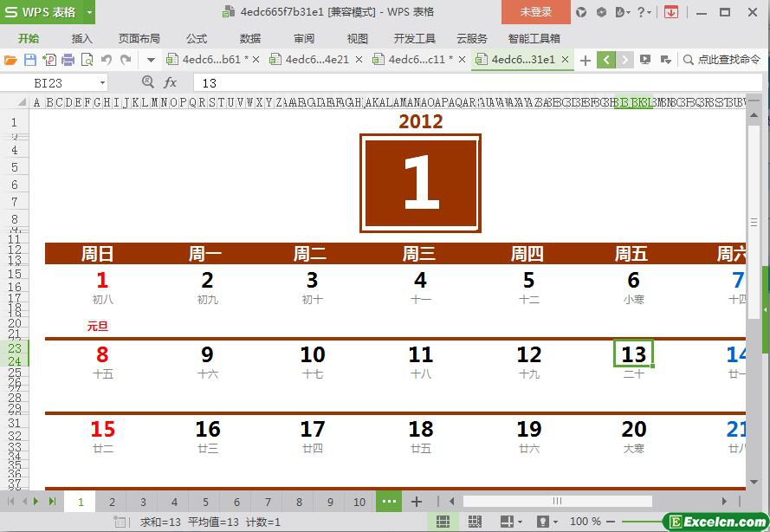Open the insert function fx button
This screenshot has width=770, height=532.
coord(170,82)
